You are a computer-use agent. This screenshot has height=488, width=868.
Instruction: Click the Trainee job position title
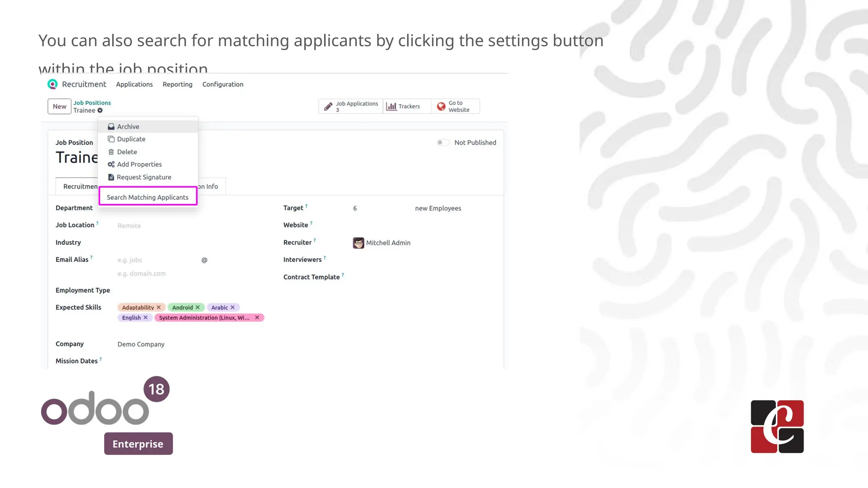click(77, 158)
